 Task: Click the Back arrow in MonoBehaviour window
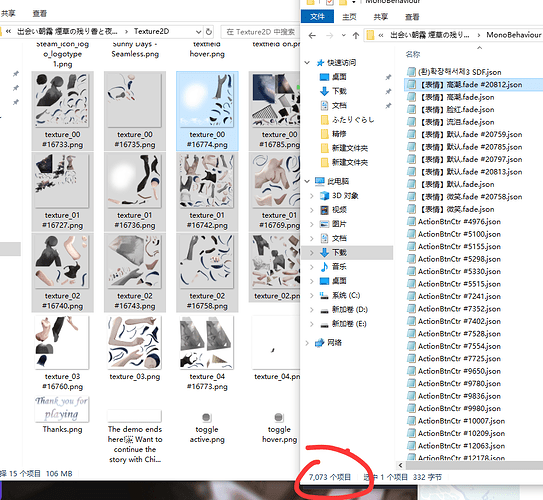(x=312, y=35)
